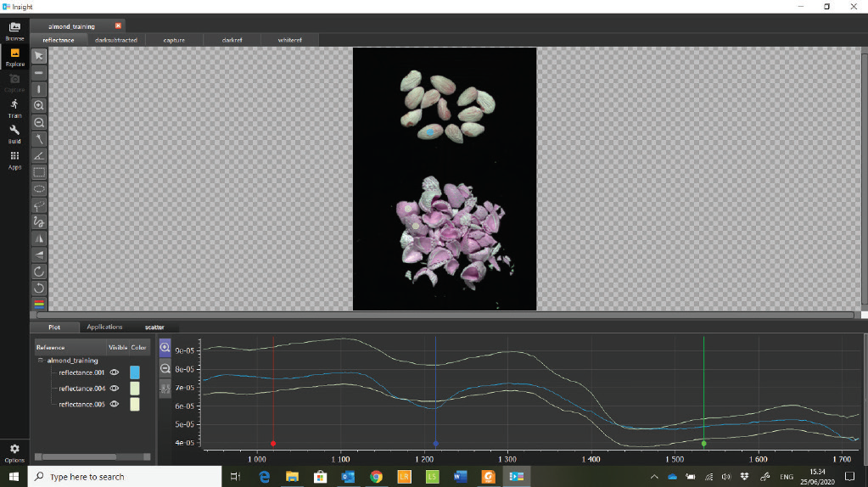Activate the image zoom-in magnifier tool
Viewport: 868px width, 487px height.
tap(39, 105)
